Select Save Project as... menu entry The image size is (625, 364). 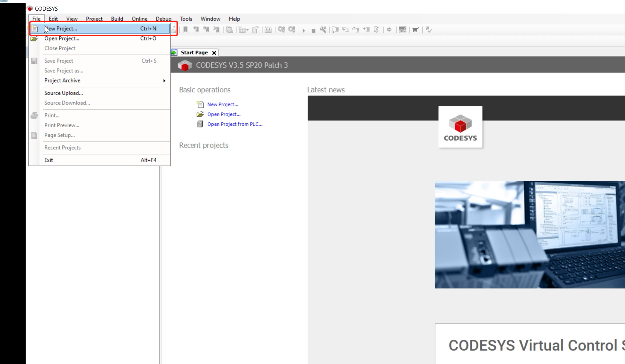pos(100,71)
